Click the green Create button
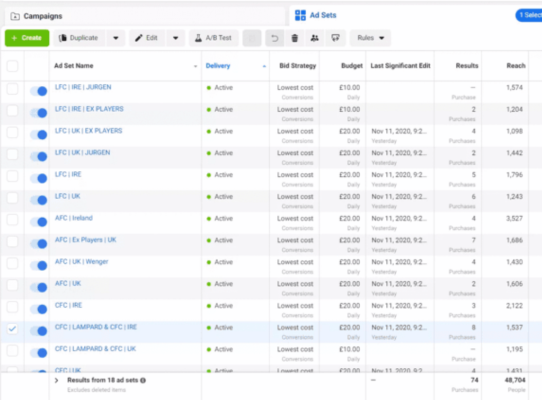 [27, 38]
